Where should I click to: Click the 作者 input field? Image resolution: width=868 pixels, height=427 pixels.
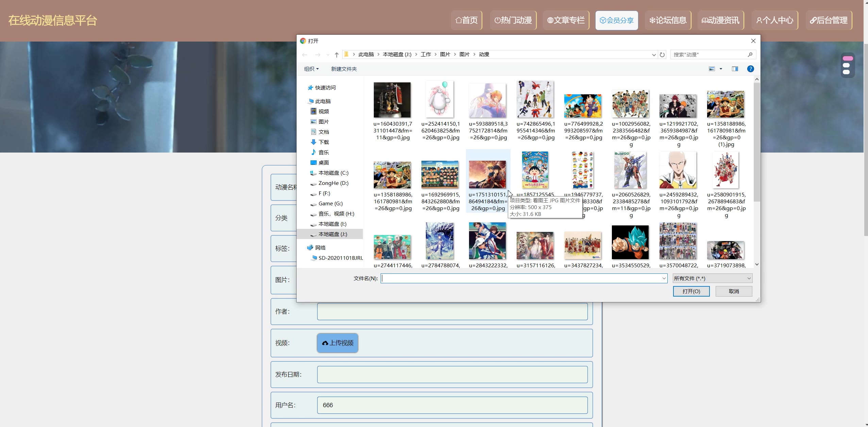[x=452, y=312]
